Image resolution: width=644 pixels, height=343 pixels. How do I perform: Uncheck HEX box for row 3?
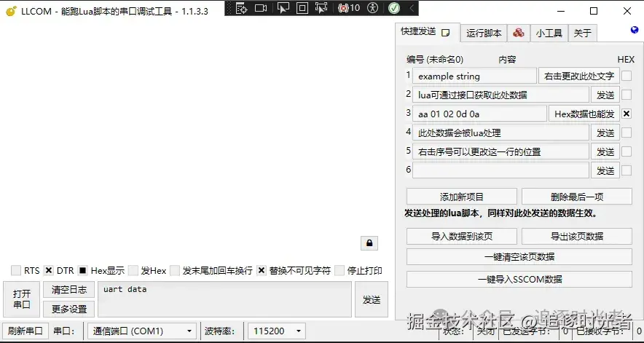(x=627, y=114)
